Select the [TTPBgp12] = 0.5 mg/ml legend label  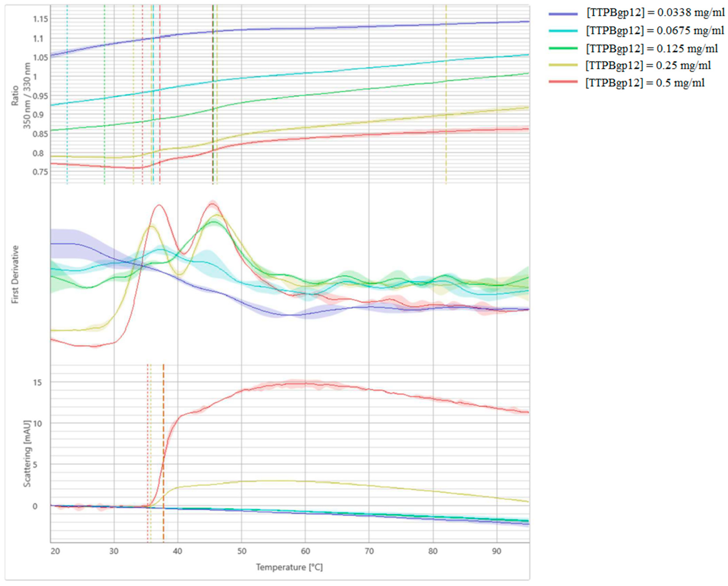(645, 83)
